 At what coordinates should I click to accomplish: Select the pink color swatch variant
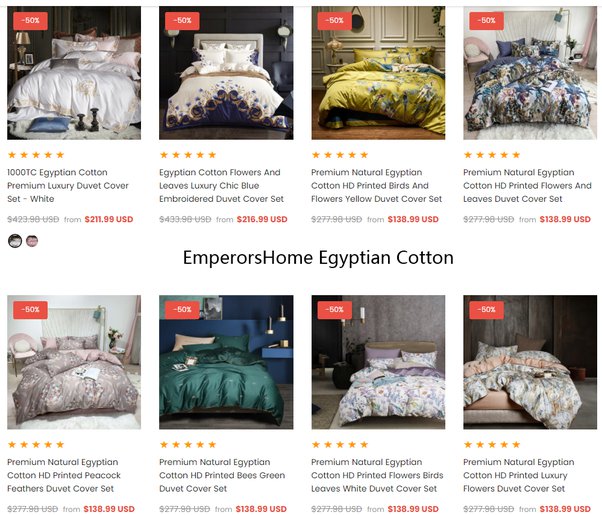(x=32, y=241)
